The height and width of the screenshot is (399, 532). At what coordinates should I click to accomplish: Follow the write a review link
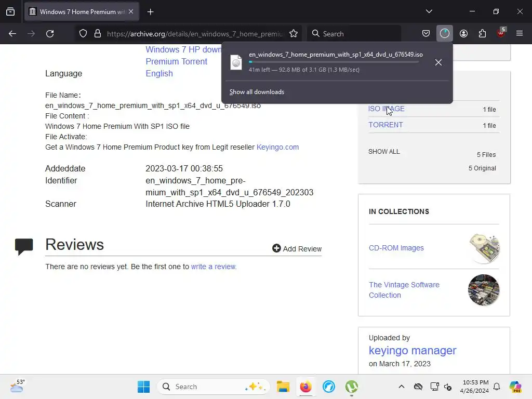coord(214,267)
